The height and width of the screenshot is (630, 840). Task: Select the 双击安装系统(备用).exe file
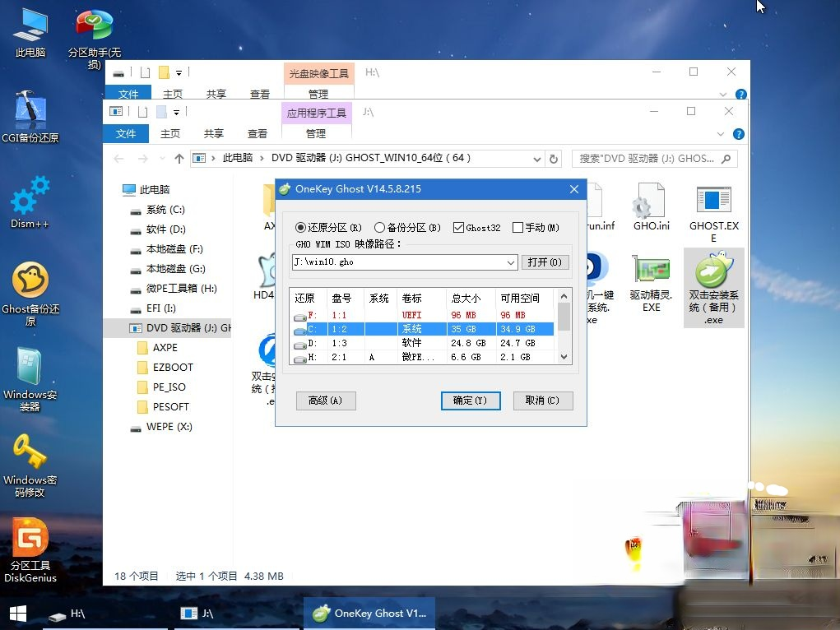713,288
